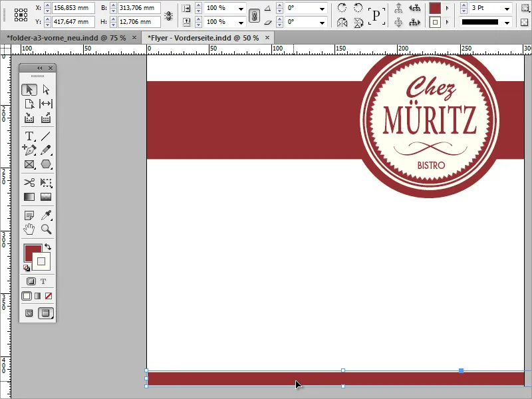Click rotate 90° counter-clockwise icon

tap(358, 7)
